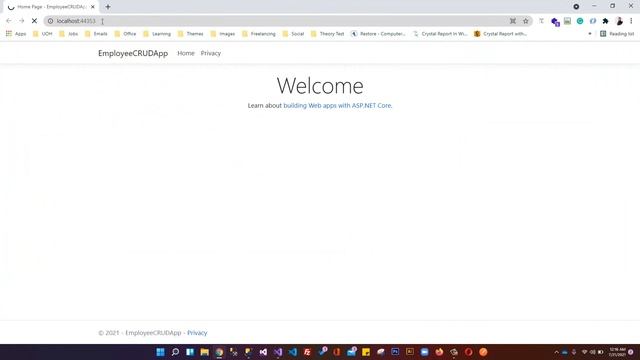Viewport: 640px width, 360px height.
Task: Switch to Chrome in taskbar
Action: (x=219, y=352)
